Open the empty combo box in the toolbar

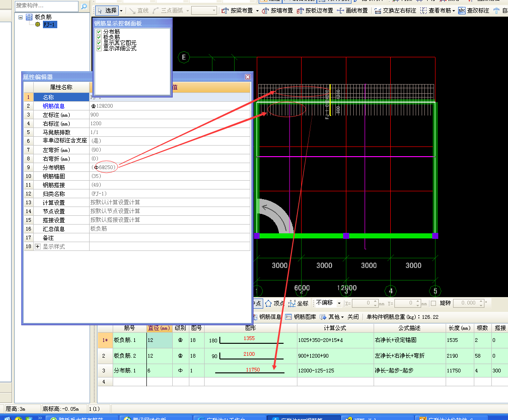[204, 11]
